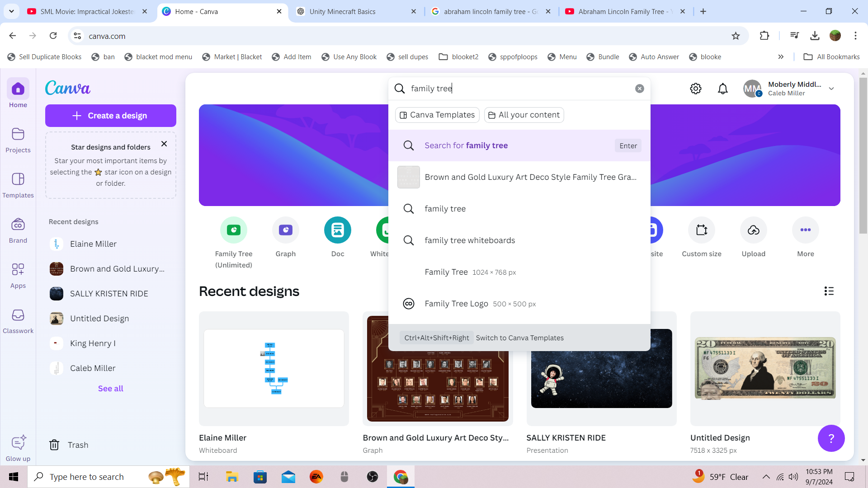The image size is (868, 488).
Task: Toggle the Canva Templates filter chip
Action: pos(437,115)
